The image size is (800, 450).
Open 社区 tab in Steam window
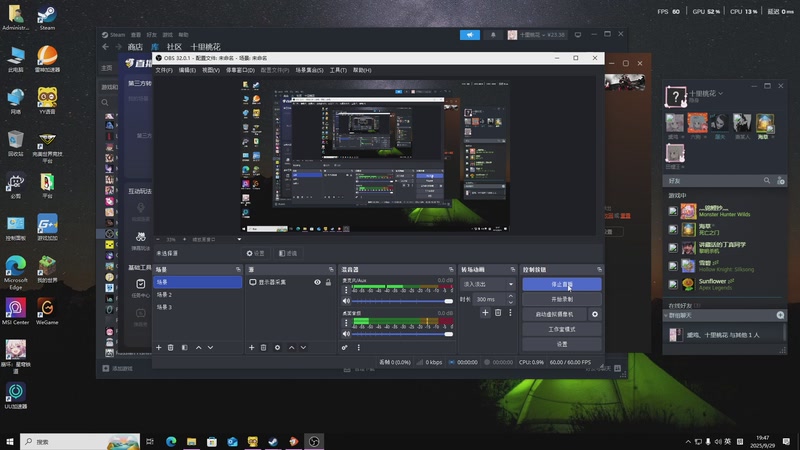pyautogui.click(x=174, y=47)
